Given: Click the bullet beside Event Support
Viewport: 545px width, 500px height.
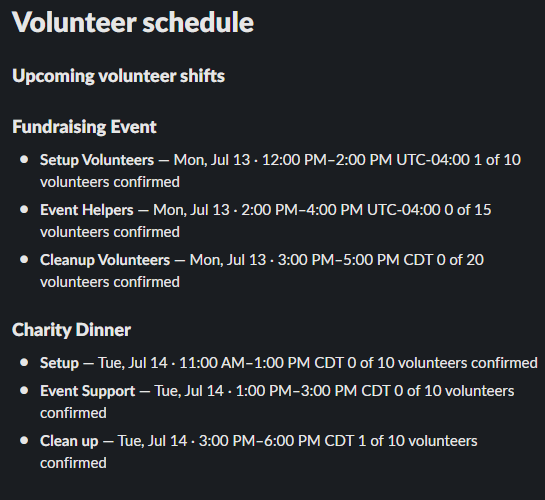Looking at the screenshot, I should (x=24, y=390).
